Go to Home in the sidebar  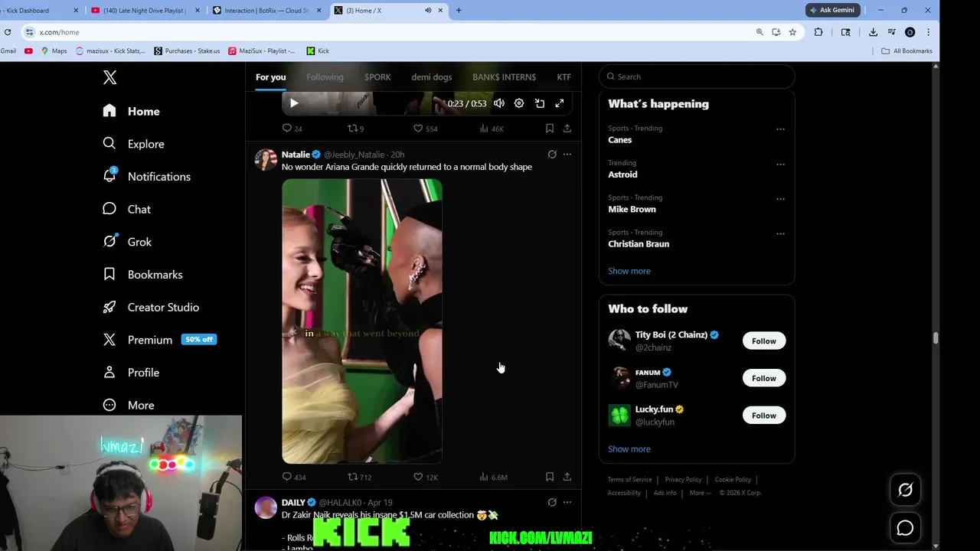tap(132, 111)
